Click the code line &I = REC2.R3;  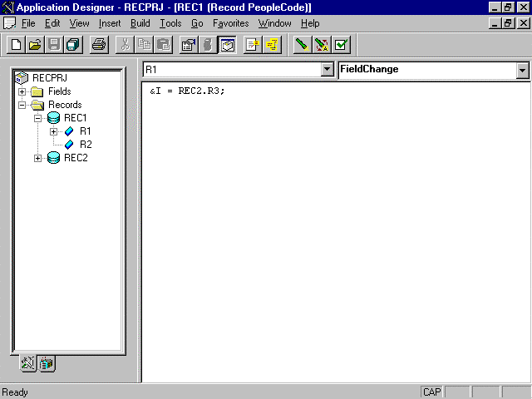(x=187, y=91)
